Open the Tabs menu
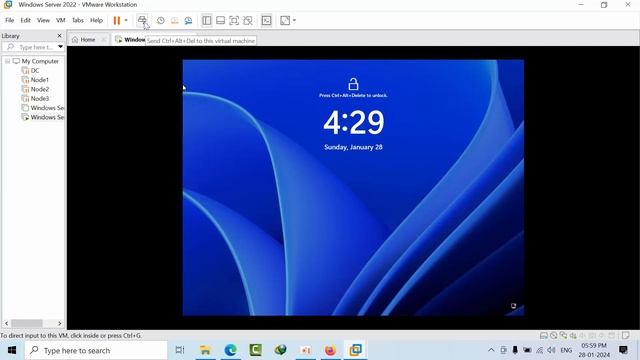 tap(78, 20)
